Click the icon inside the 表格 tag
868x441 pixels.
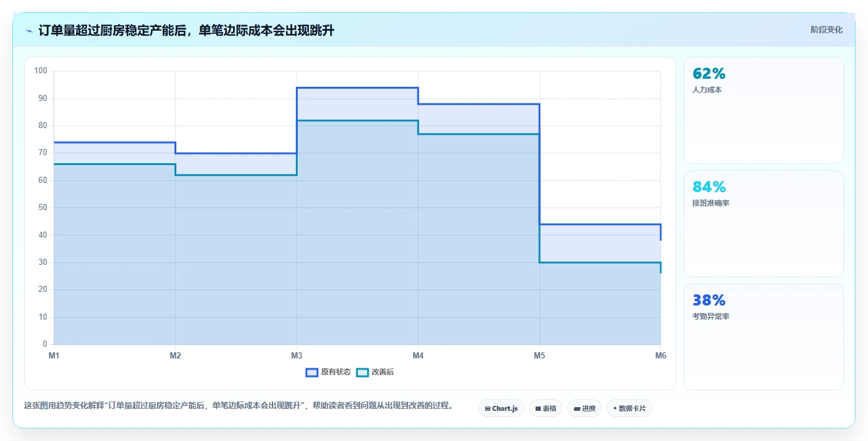pyautogui.click(x=538, y=409)
